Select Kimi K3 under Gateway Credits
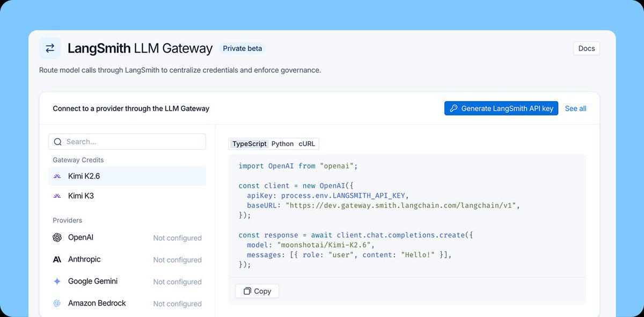 click(x=127, y=196)
